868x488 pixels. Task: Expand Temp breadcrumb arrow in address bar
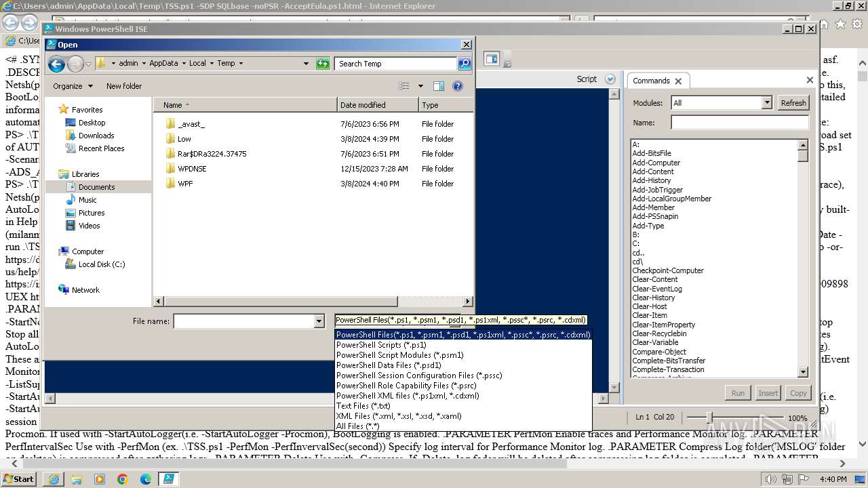click(x=241, y=63)
